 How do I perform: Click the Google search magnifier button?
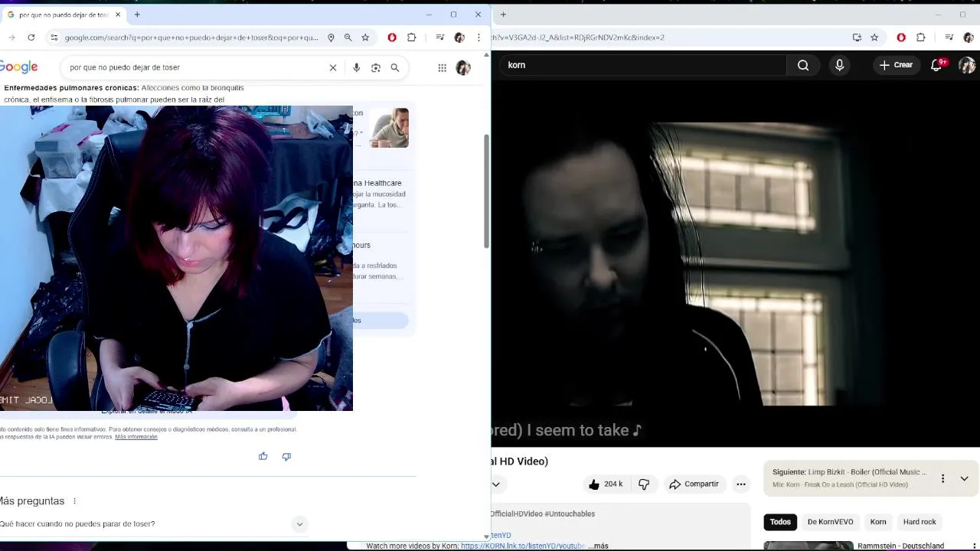coord(395,67)
